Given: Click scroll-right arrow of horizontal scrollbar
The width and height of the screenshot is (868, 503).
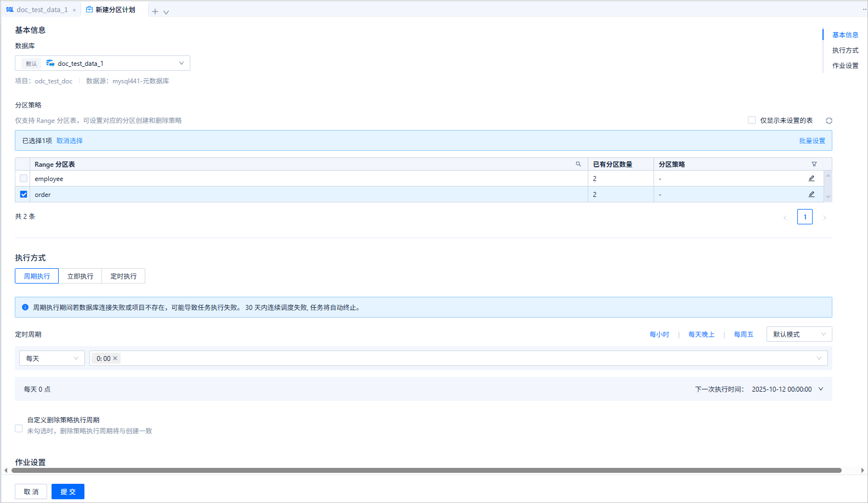Looking at the screenshot, I should click(x=862, y=470).
